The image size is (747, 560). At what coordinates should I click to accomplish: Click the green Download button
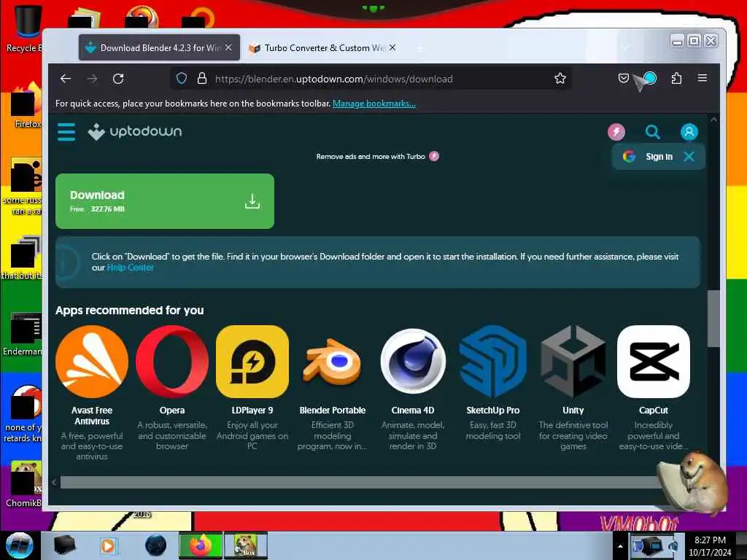(165, 201)
